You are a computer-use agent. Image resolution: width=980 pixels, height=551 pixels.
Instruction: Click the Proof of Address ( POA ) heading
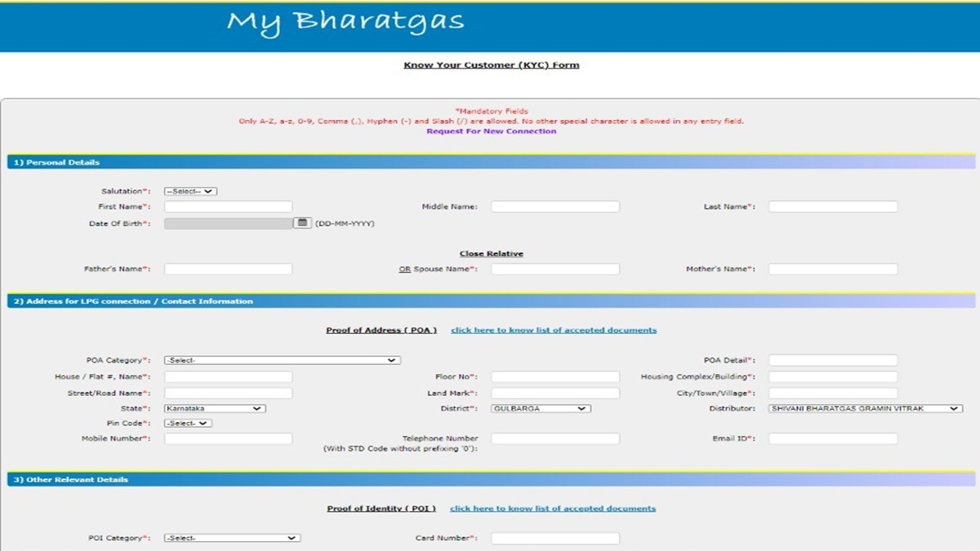[381, 331]
